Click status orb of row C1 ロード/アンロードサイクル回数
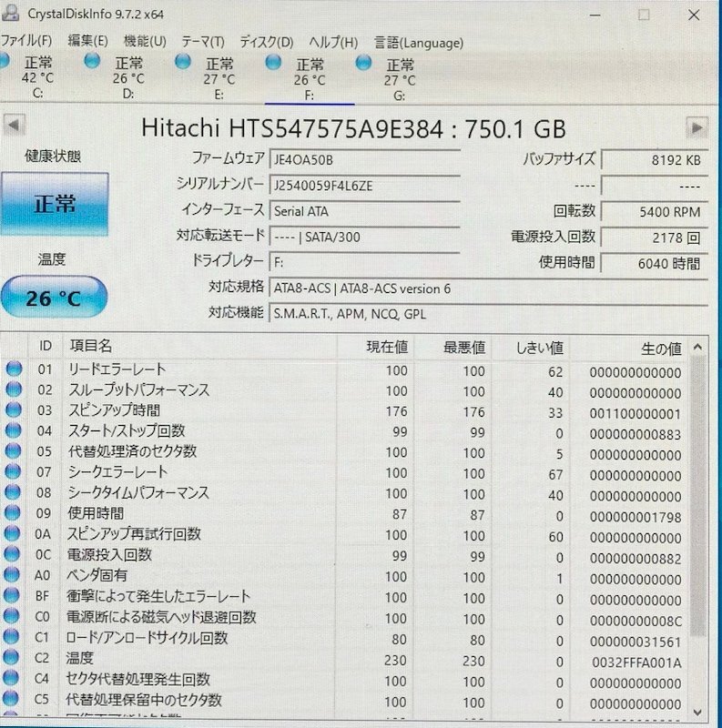The height and width of the screenshot is (728, 722). click(11, 636)
